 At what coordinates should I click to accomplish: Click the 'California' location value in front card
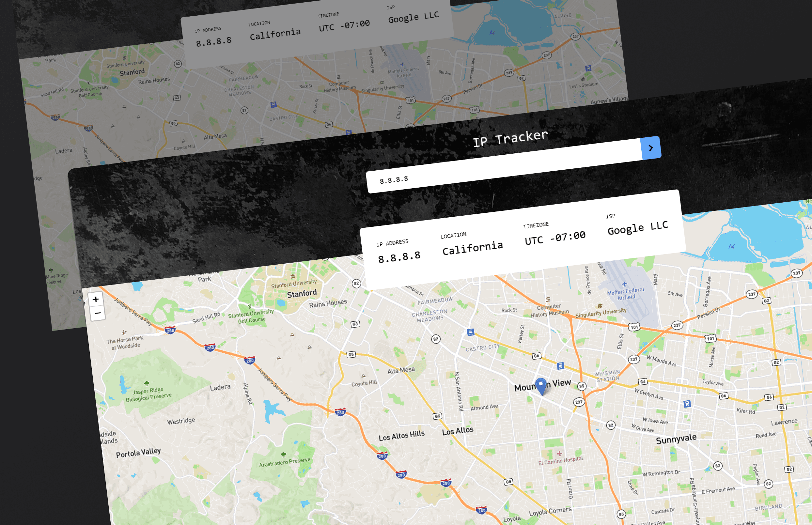point(473,248)
